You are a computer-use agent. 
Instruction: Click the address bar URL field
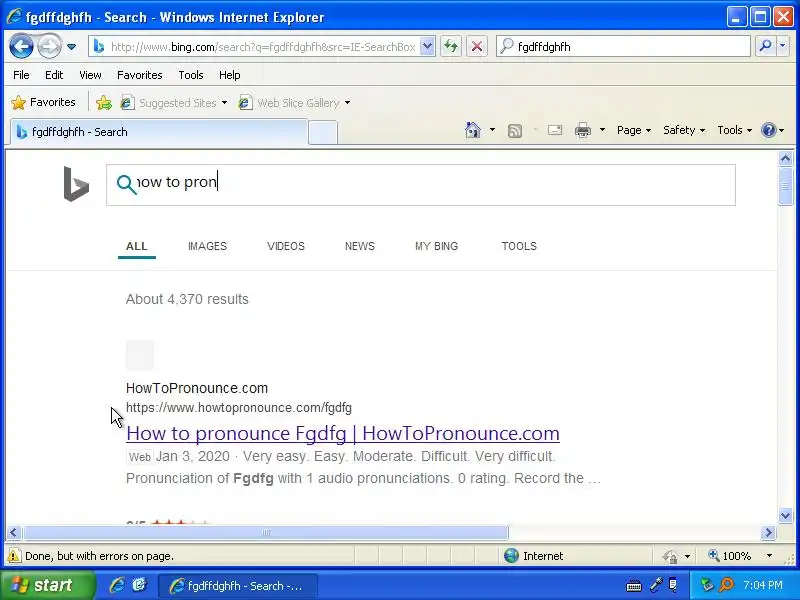tap(256, 47)
